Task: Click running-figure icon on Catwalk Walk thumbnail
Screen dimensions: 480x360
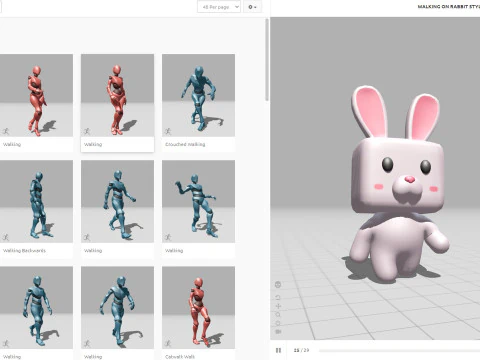Action: [168, 343]
